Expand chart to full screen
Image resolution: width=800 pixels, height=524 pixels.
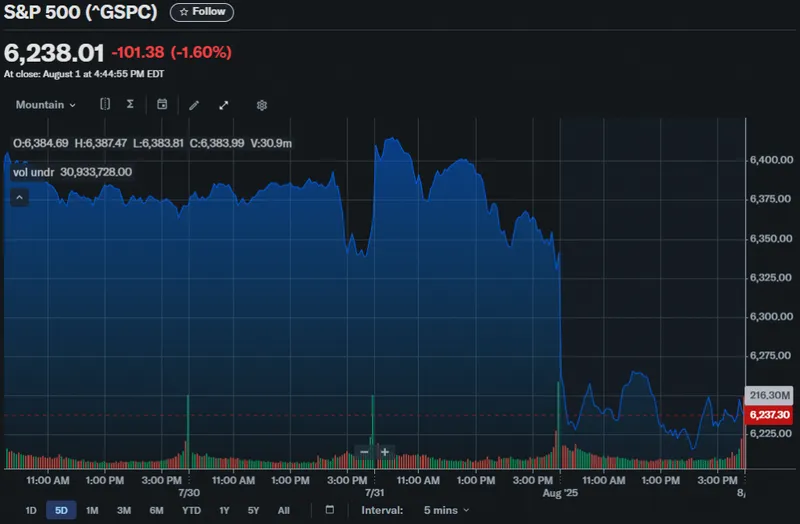[x=223, y=105]
